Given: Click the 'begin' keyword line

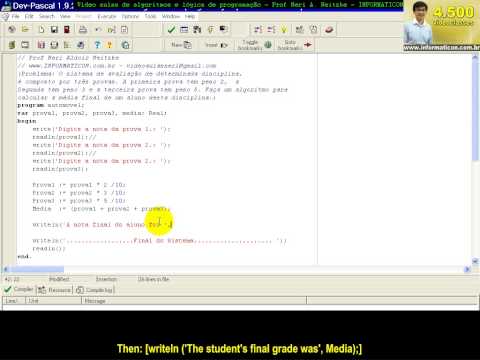Looking at the screenshot, I should (27, 121).
